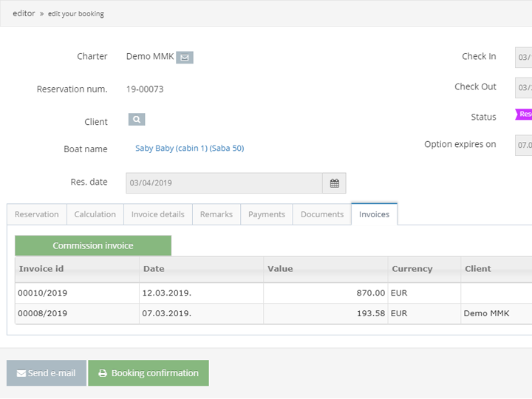Viewport: 532px width, 399px height.
Task: Open the Payments tab
Action: (267, 214)
